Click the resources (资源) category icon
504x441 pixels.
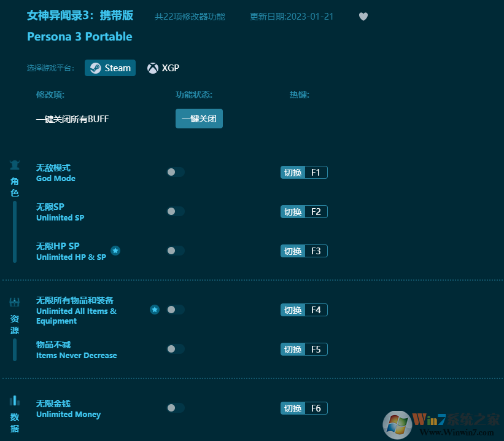pyautogui.click(x=15, y=302)
